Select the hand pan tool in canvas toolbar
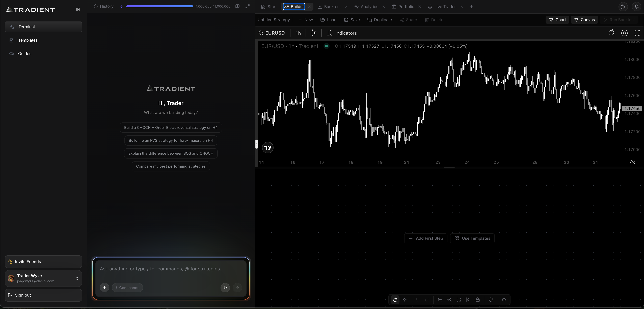This screenshot has height=309, width=644. click(395, 299)
